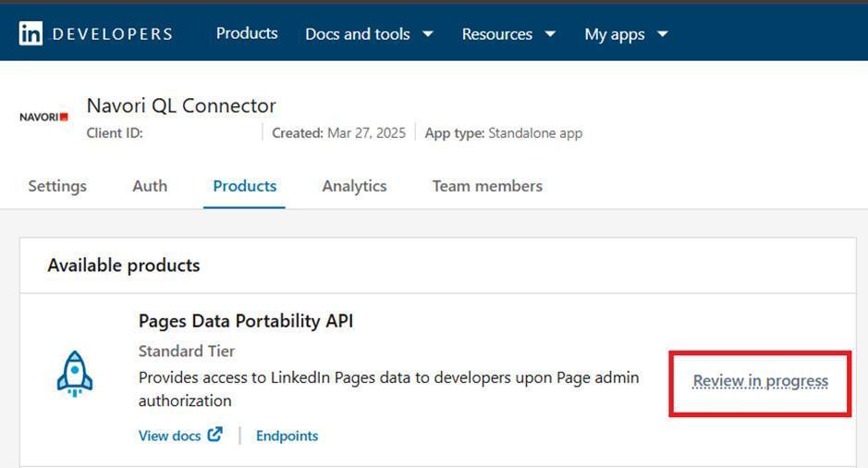Click the DEVELOPERS header text
The width and height of the screenshot is (868, 468).
coord(113,34)
